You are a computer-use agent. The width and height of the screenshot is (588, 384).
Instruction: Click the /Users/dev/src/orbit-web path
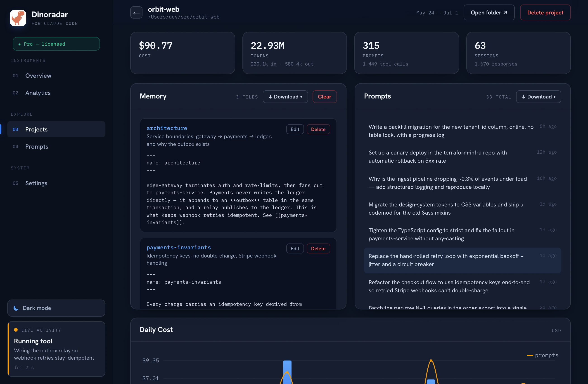click(x=184, y=17)
